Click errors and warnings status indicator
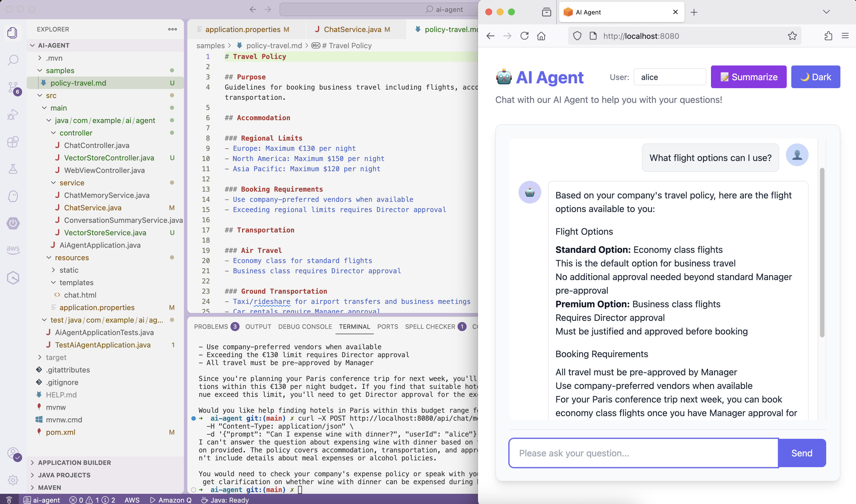Image resolution: width=856 pixels, height=504 pixels. (x=92, y=499)
